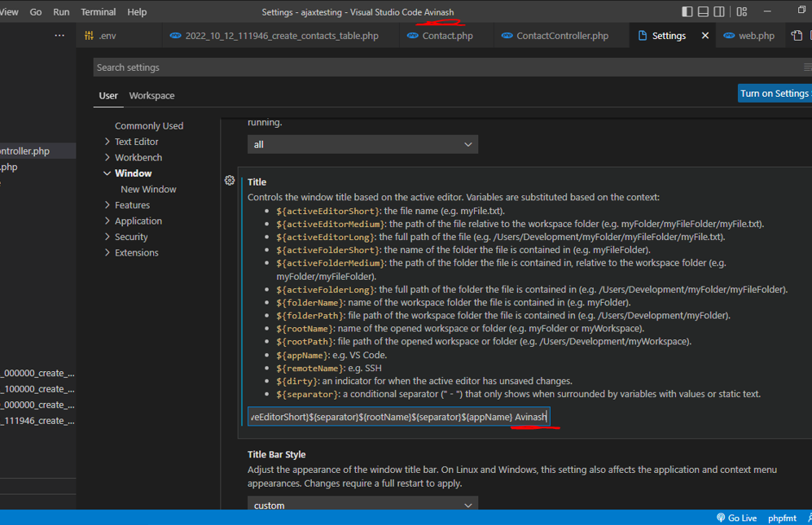The height and width of the screenshot is (525, 812).
Task: Open the highlighted "ontroller.php" file in explorer
Action: click(37, 151)
